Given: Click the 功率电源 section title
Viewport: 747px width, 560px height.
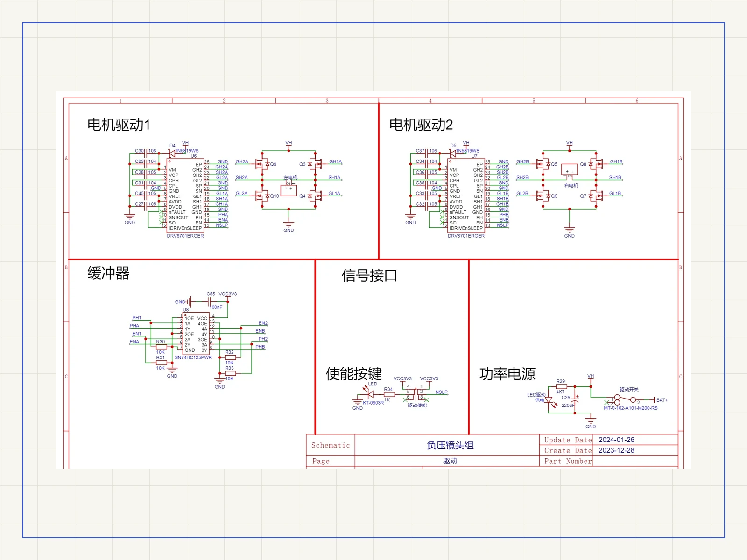Looking at the screenshot, I should coord(507,374).
